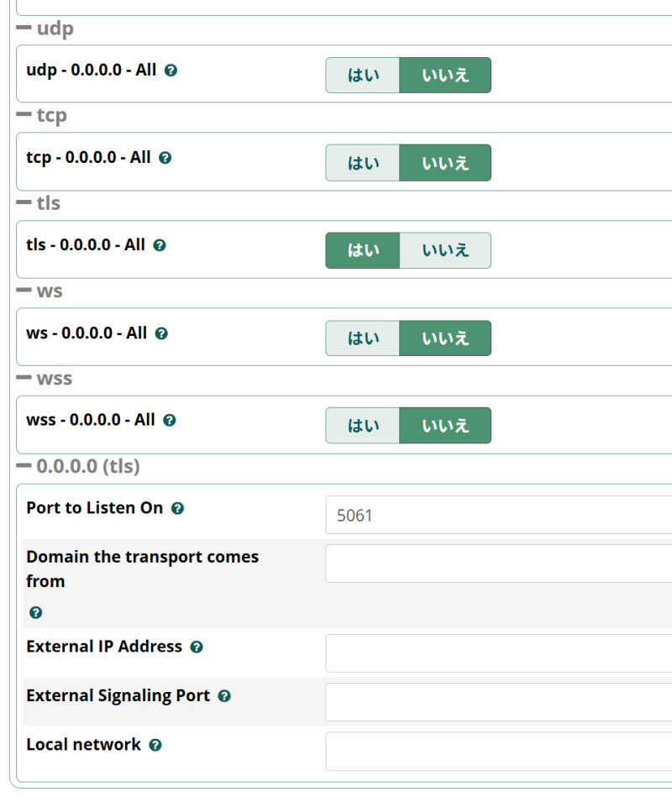This screenshot has height=802, width=672.
Task: Show help for External IP Address
Action: 197,647
